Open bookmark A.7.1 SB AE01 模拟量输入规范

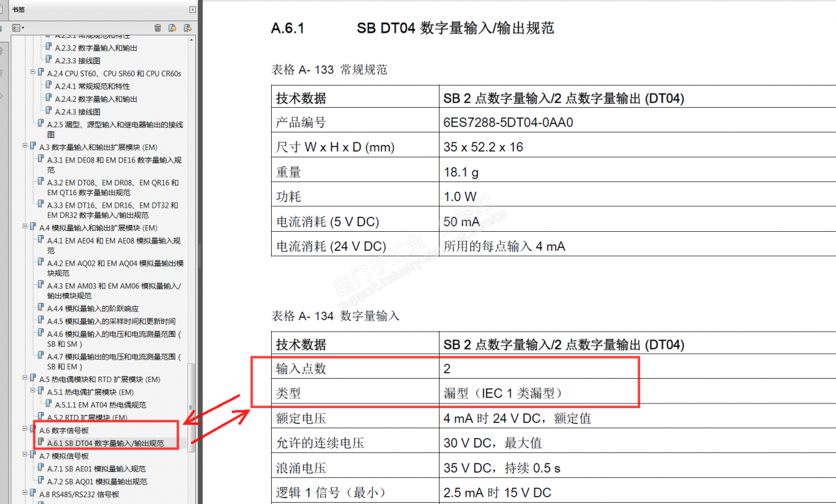point(97,469)
